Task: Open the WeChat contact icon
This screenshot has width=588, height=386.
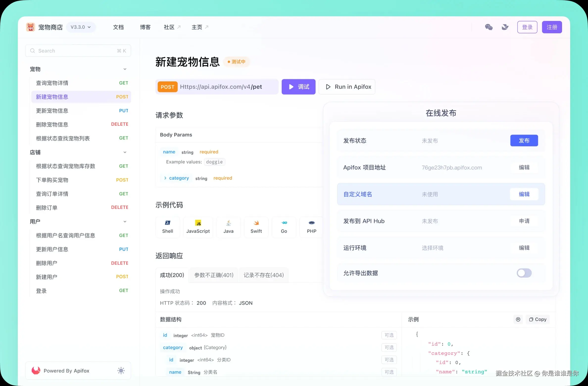Action: 489,27
